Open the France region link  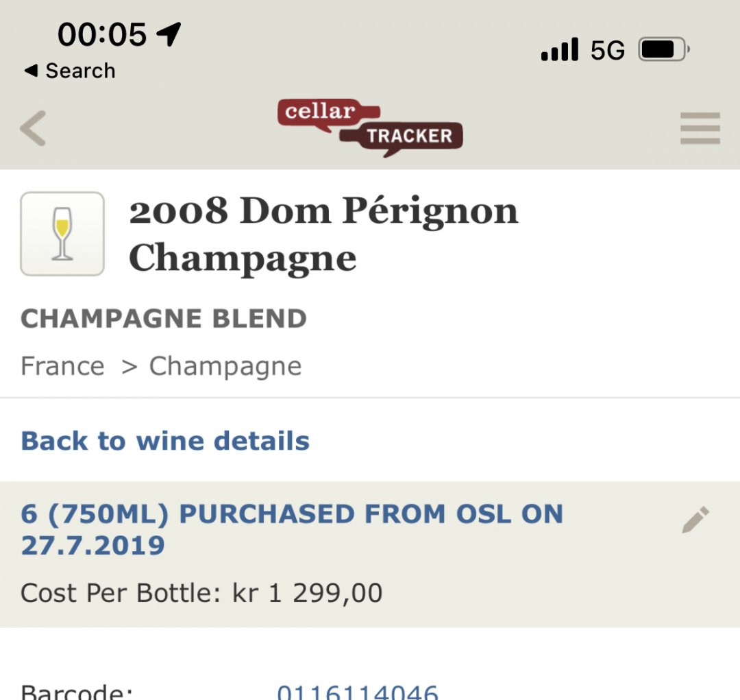click(62, 366)
